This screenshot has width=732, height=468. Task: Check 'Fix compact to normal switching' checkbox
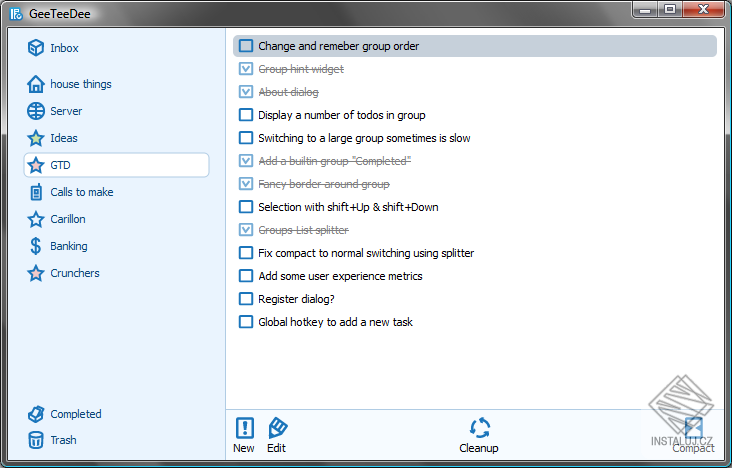click(246, 253)
